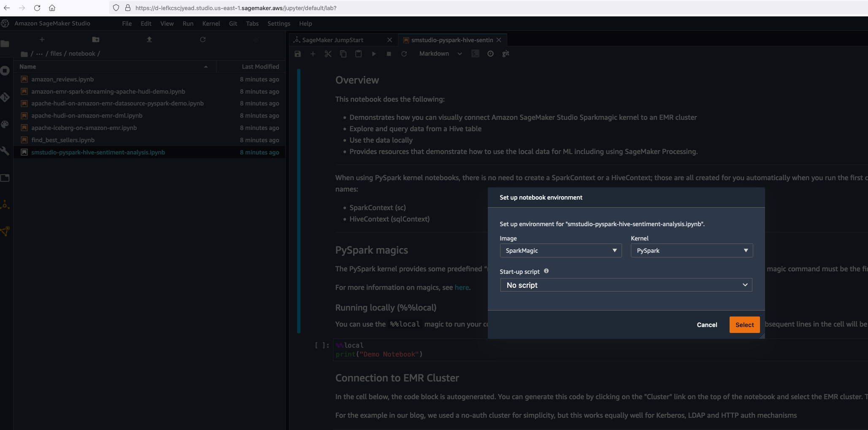Click the Git clone icon in file browser
Viewport: 868px width, 430px height.
(x=256, y=40)
